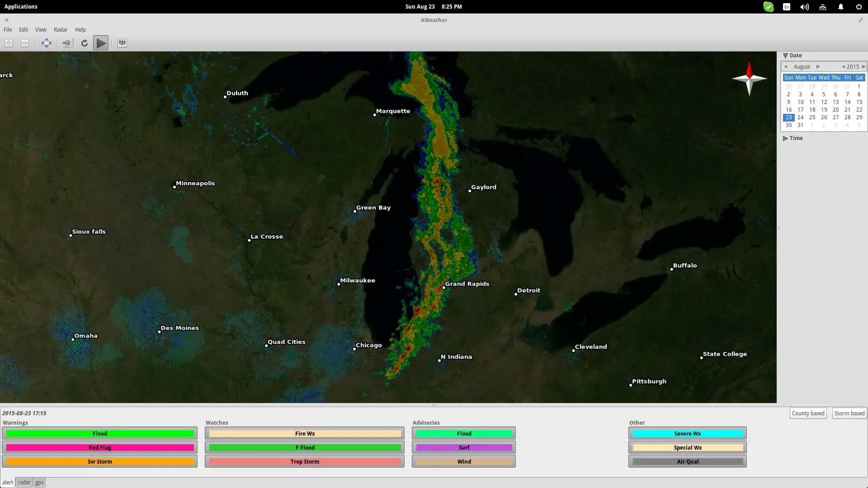Open preferences with the sliders icon
Image resolution: width=868 pixels, height=488 pixels.
click(122, 43)
